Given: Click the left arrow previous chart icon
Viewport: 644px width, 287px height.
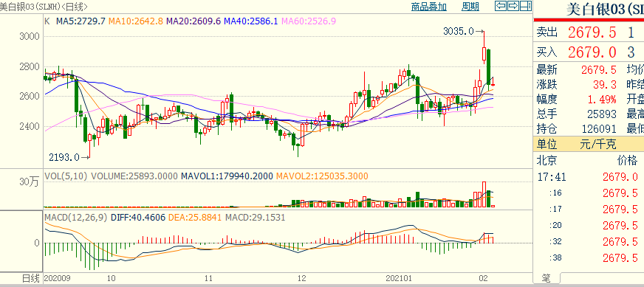Looking at the screenshot, I should [500, 6].
